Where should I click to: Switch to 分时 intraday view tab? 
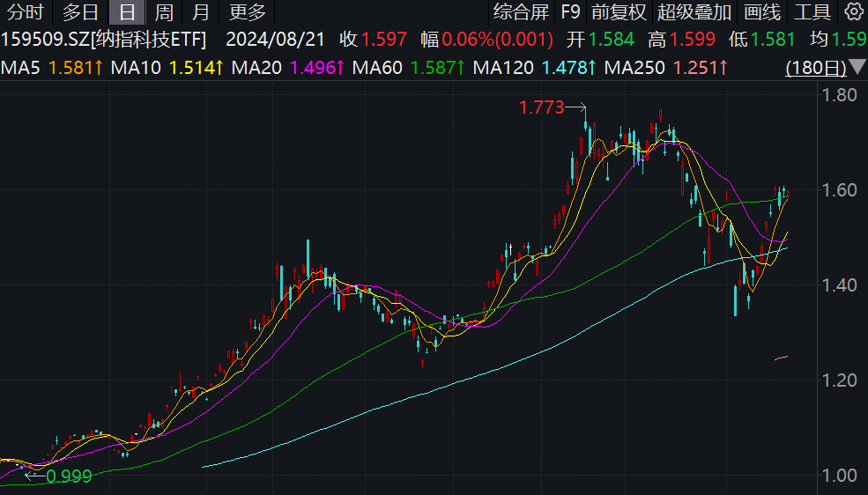(26, 11)
